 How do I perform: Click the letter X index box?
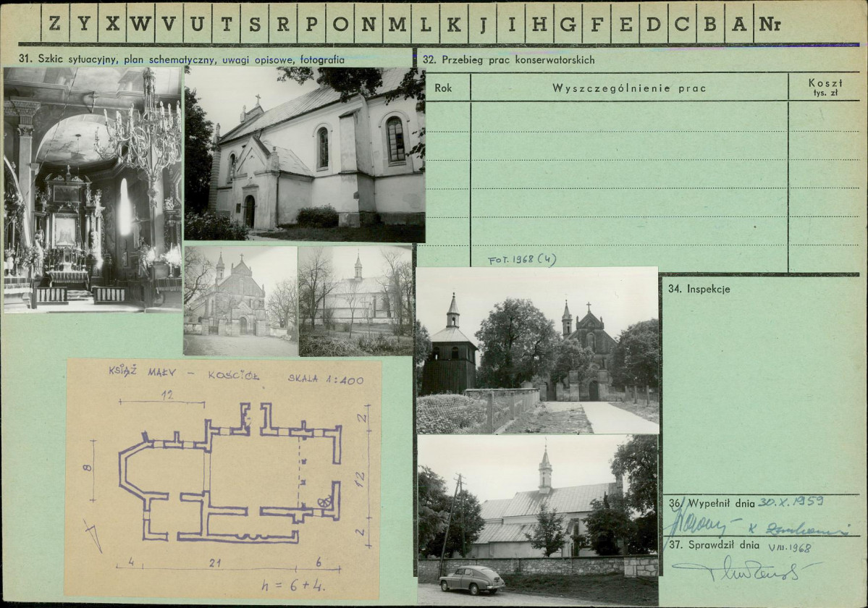click(x=112, y=23)
